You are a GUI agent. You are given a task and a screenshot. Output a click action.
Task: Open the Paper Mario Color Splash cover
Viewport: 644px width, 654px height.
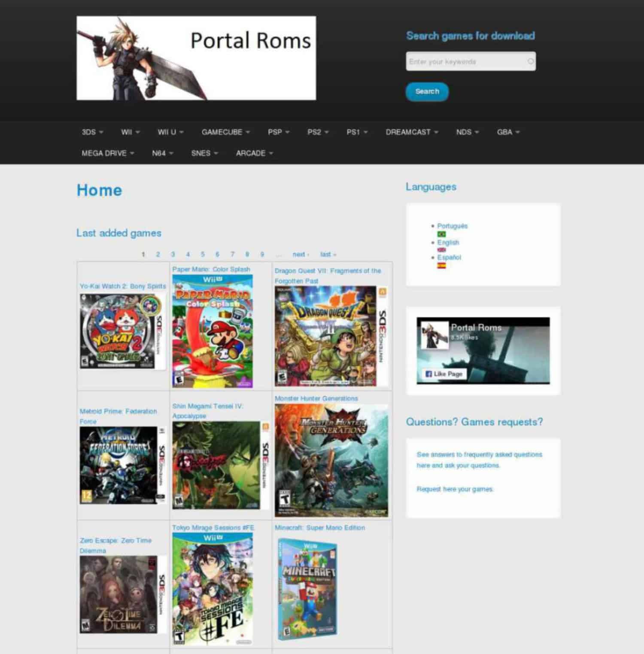coord(213,331)
